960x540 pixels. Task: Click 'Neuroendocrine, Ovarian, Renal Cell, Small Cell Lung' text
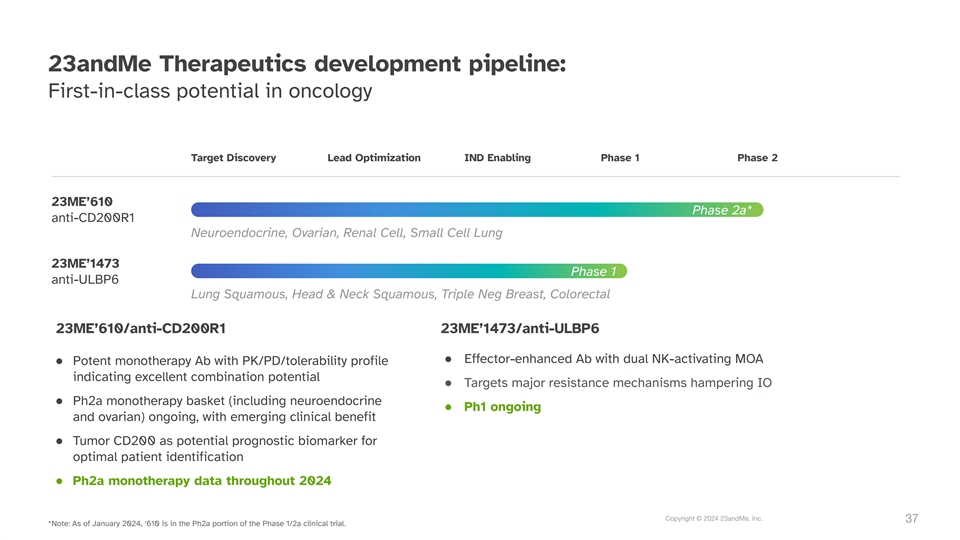click(347, 233)
